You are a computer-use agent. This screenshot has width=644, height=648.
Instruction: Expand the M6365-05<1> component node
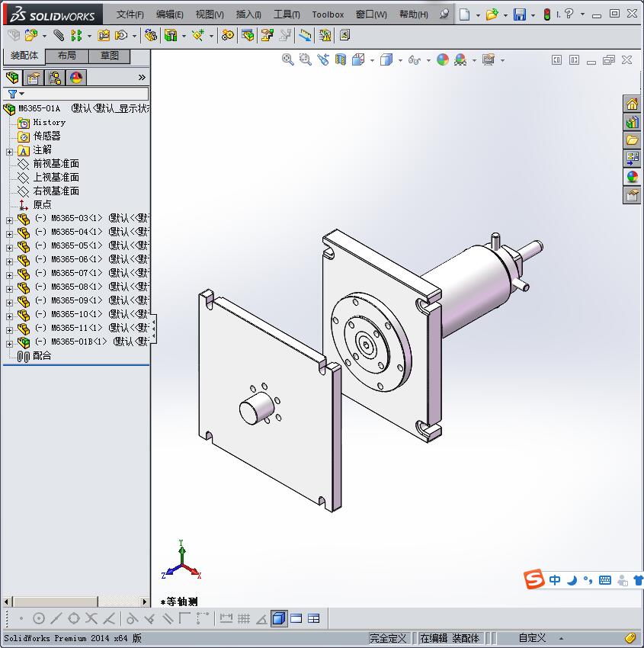(9, 248)
